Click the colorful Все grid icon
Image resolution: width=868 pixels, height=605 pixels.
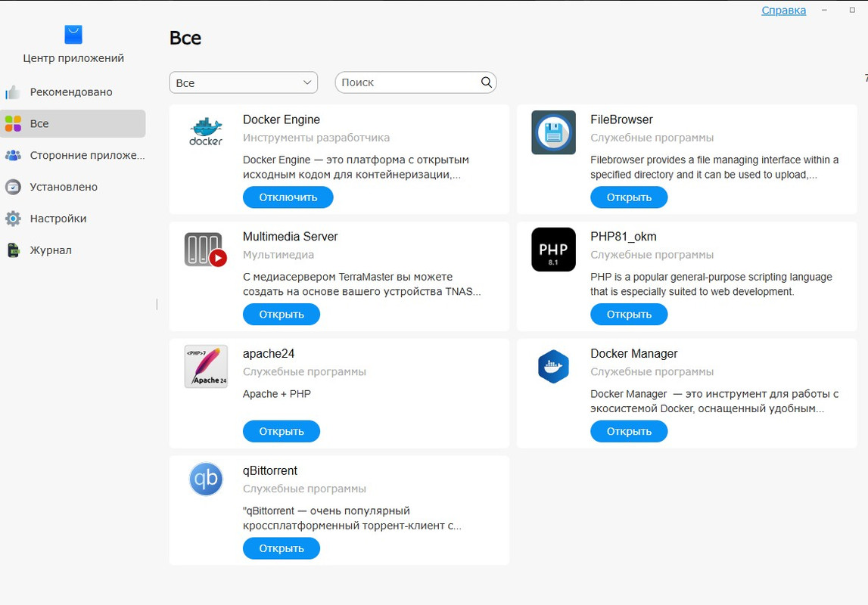[x=13, y=123]
